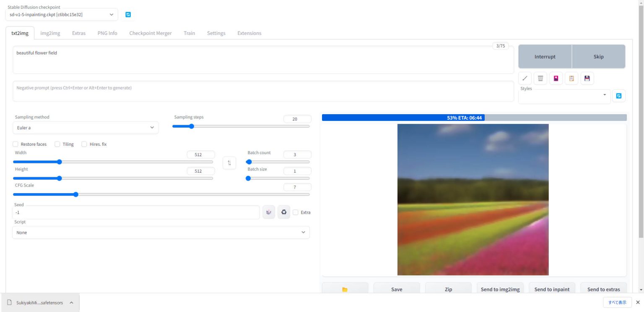The image size is (644, 312).
Task: Enable the Hires. fix option
Action: 84,144
